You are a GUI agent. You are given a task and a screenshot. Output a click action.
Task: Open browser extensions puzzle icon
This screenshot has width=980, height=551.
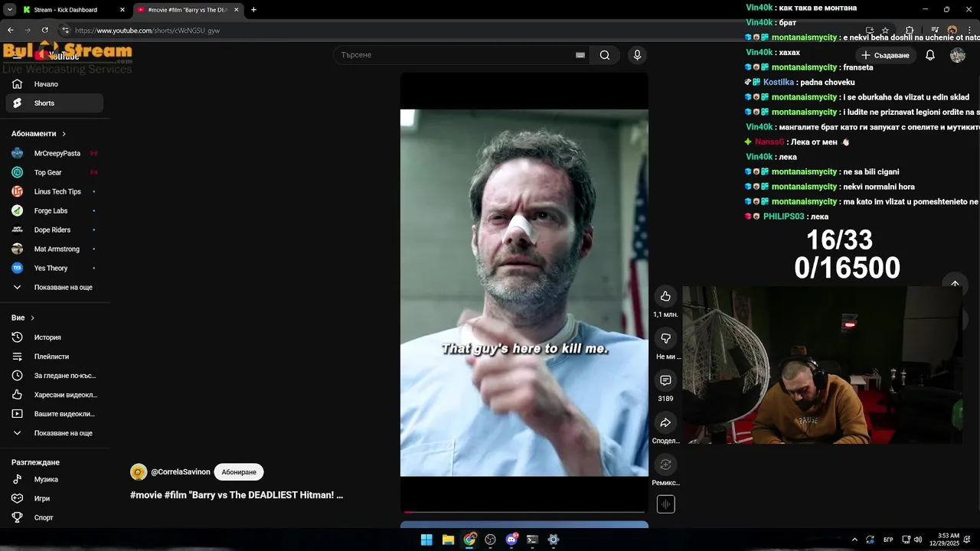point(910,31)
